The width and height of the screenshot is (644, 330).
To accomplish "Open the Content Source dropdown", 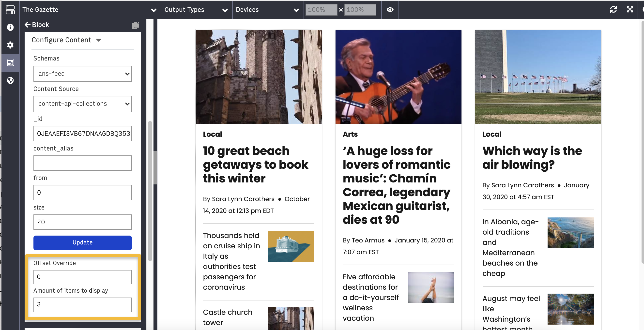I will [82, 104].
